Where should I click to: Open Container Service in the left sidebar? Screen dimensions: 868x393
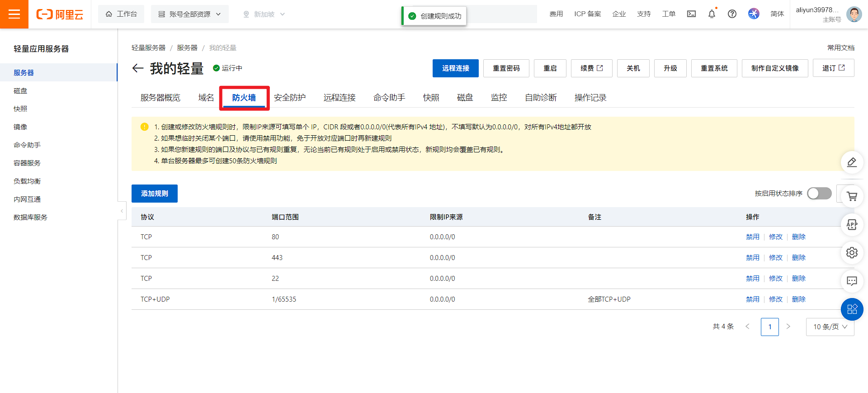[x=27, y=163]
